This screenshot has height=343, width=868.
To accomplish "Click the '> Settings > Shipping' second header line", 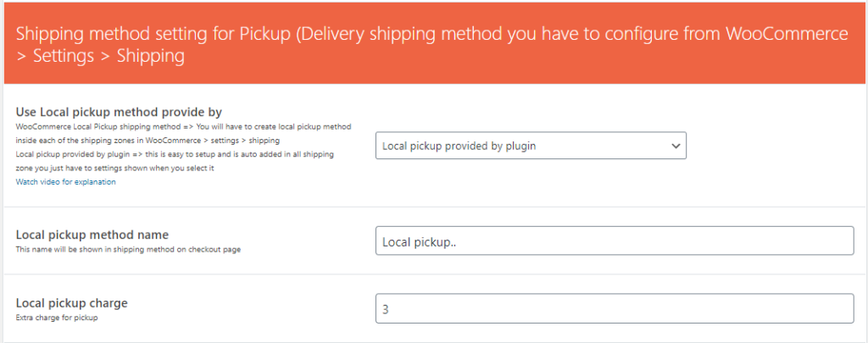I will tap(101, 57).
